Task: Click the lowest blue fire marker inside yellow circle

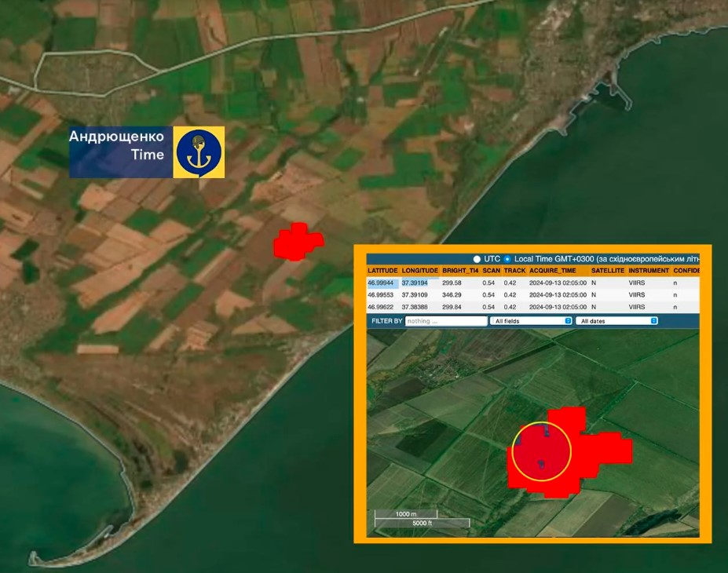Action: (541, 464)
